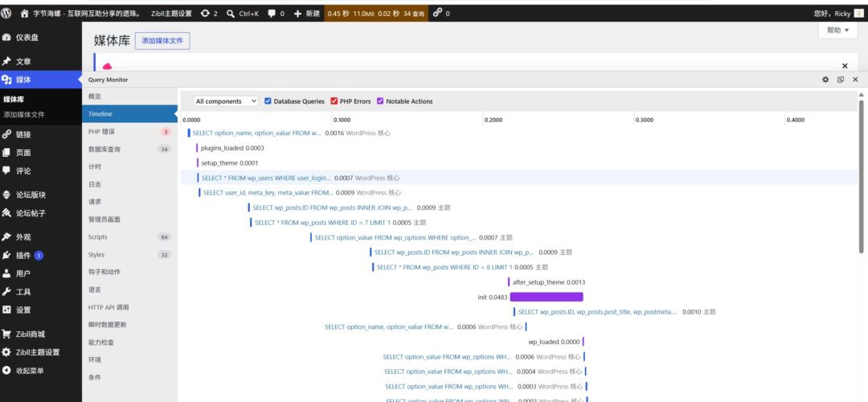
Task: Open the Ctrl+K search icon
Action: click(x=231, y=14)
